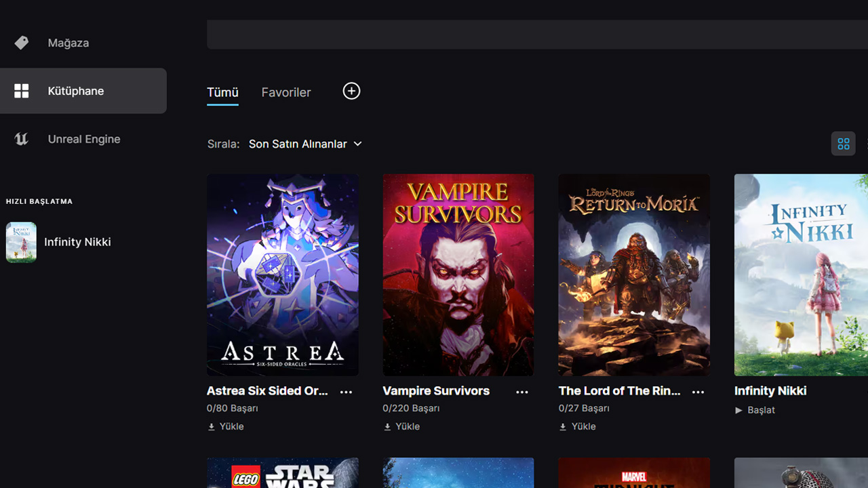Open Infinity Nikki quick launch label
This screenshot has height=488, width=868.
click(x=77, y=242)
